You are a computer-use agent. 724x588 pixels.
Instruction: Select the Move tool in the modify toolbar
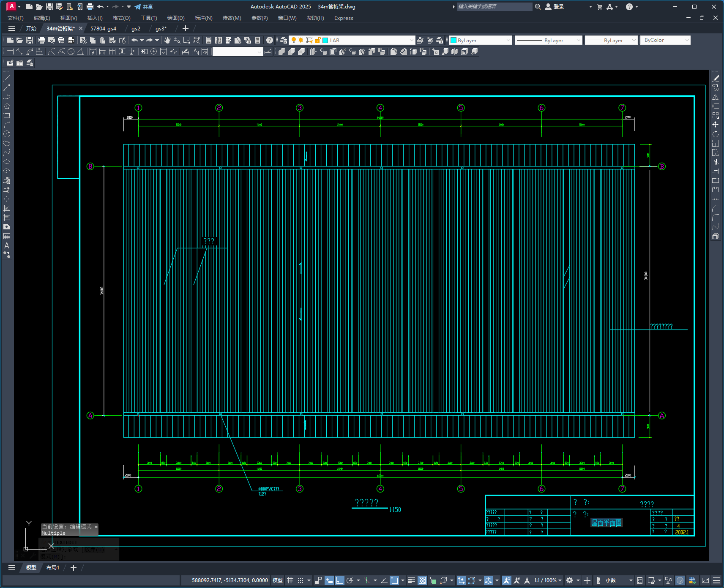coord(716,125)
